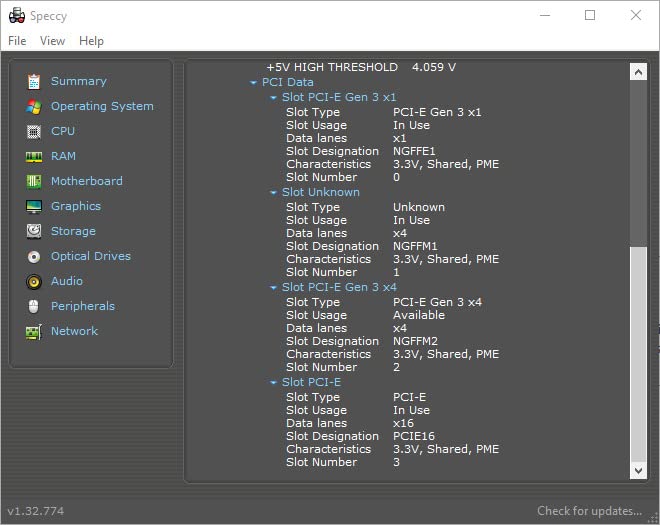Viewport: 660px width, 525px height.
Task: Click the Check for updates link
Action: pyautogui.click(x=589, y=511)
